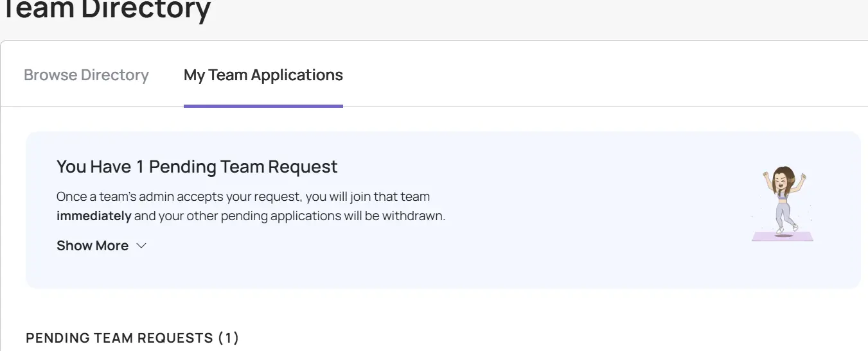The width and height of the screenshot is (868, 351).
Task: Expand the Show More text label
Action: [93, 246]
